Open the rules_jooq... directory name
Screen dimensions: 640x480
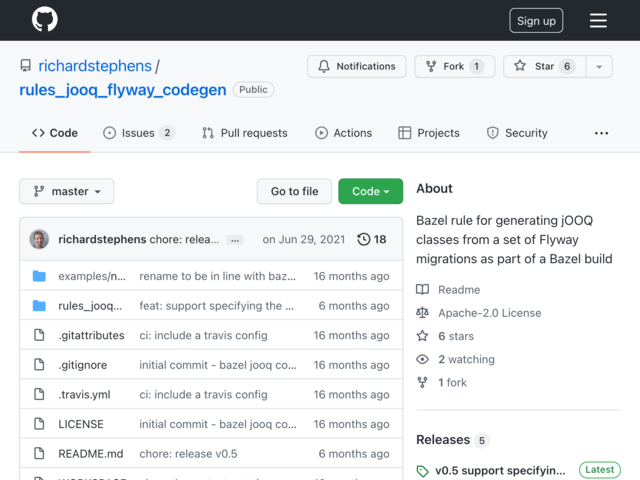tap(90, 306)
